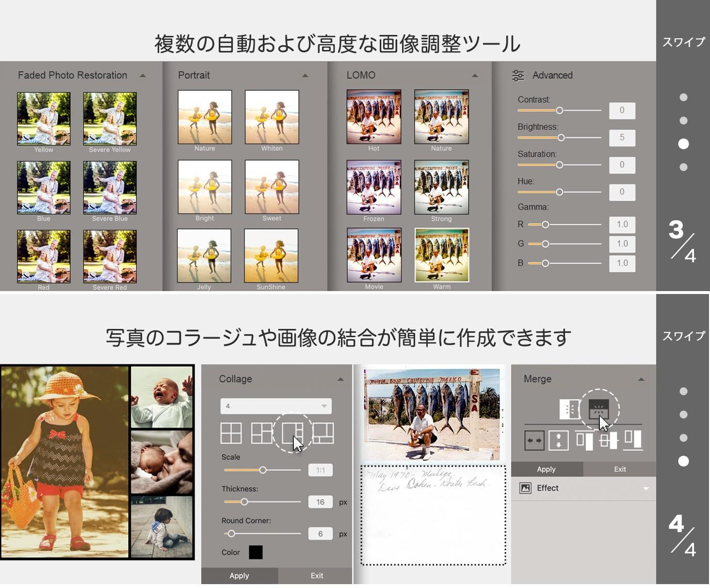The height and width of the screenshot is (588, 710).
Task: Open the collage photo count dropdown showing 4
Action: pyautogui.click(x=276, y=406)
